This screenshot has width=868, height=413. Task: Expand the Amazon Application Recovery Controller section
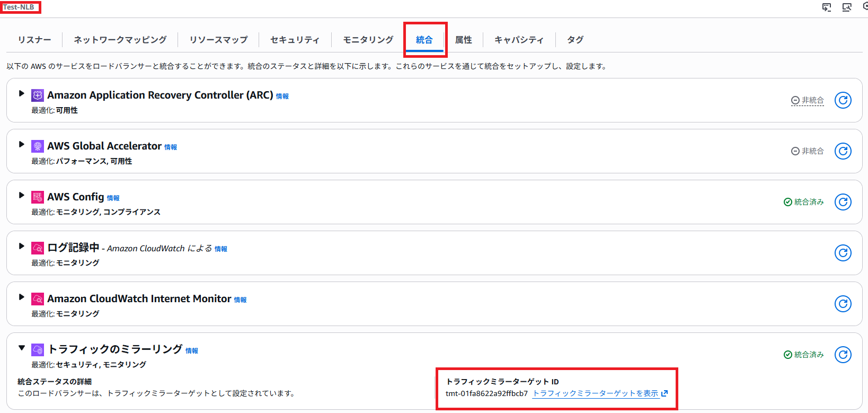pyautogui.click(x=22, y=93)
